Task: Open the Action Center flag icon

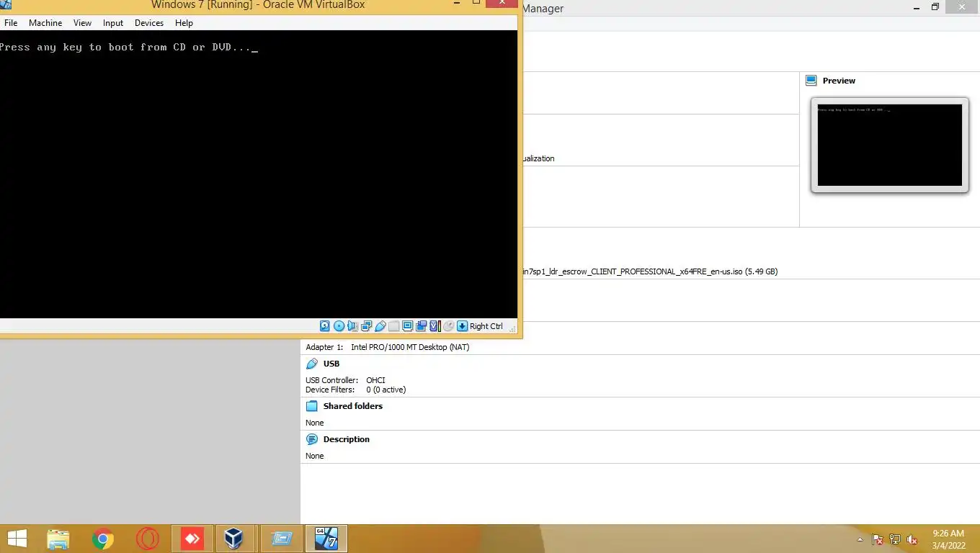Action: point(878,539)
